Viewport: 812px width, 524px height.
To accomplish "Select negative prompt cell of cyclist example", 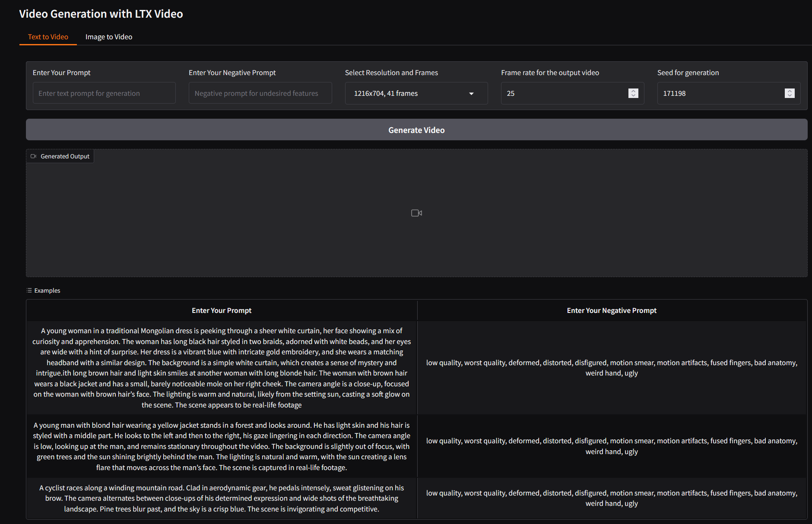I will point(612,498).
